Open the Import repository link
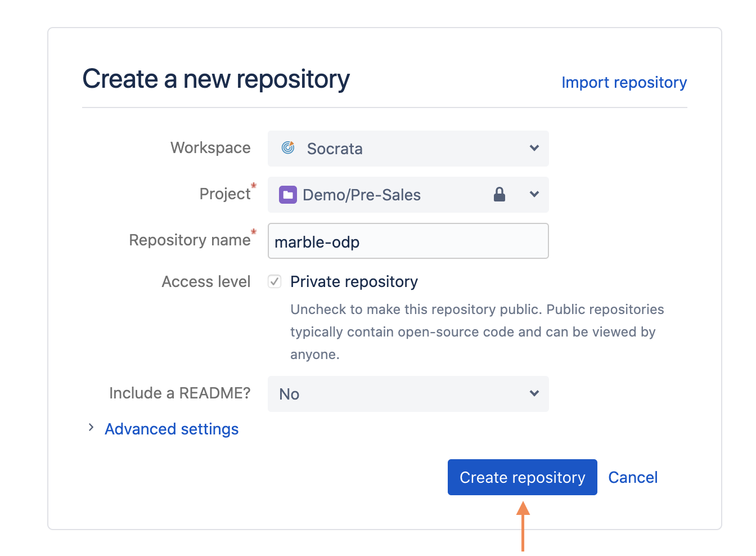Viewport: 756px width, 556px height. tap(624, 83)
